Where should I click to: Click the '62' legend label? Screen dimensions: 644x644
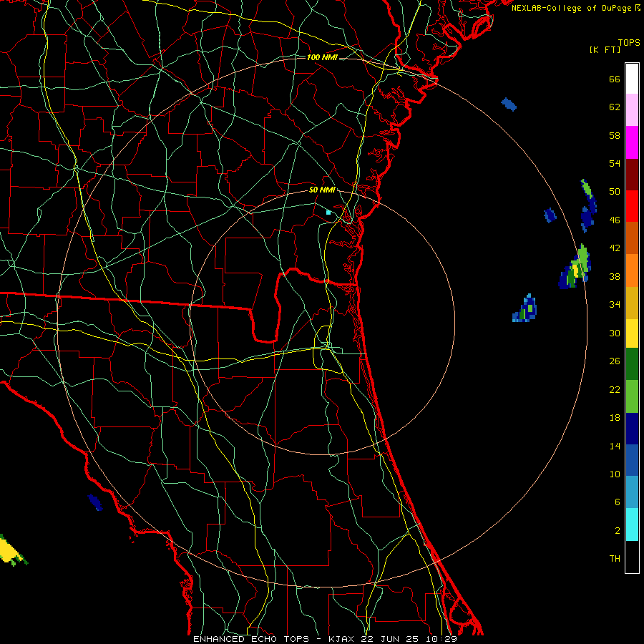click(615, 107)
